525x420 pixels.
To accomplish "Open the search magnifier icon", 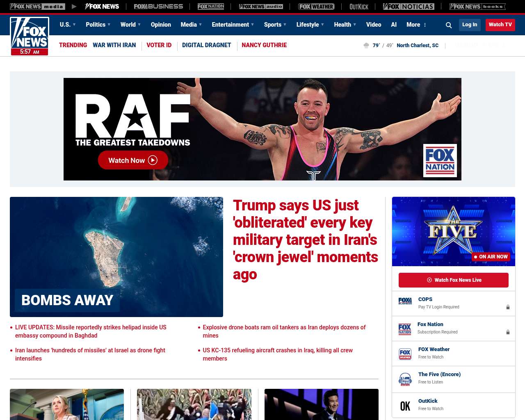I will 449,25.
